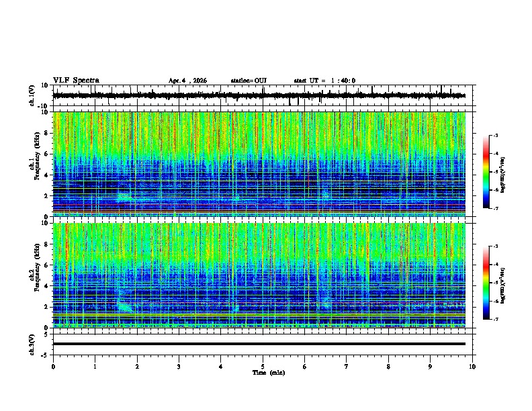This screenshot has width=532, height=411.
Task: Select the date text "Apr. 4 , 2026"
Action: click(187, 81)
